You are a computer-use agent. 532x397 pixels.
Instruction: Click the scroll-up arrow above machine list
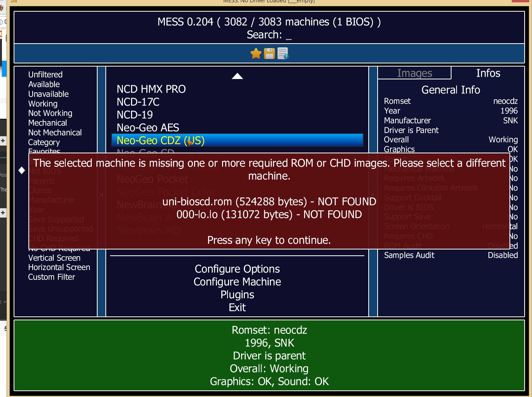tap(237, 76)
